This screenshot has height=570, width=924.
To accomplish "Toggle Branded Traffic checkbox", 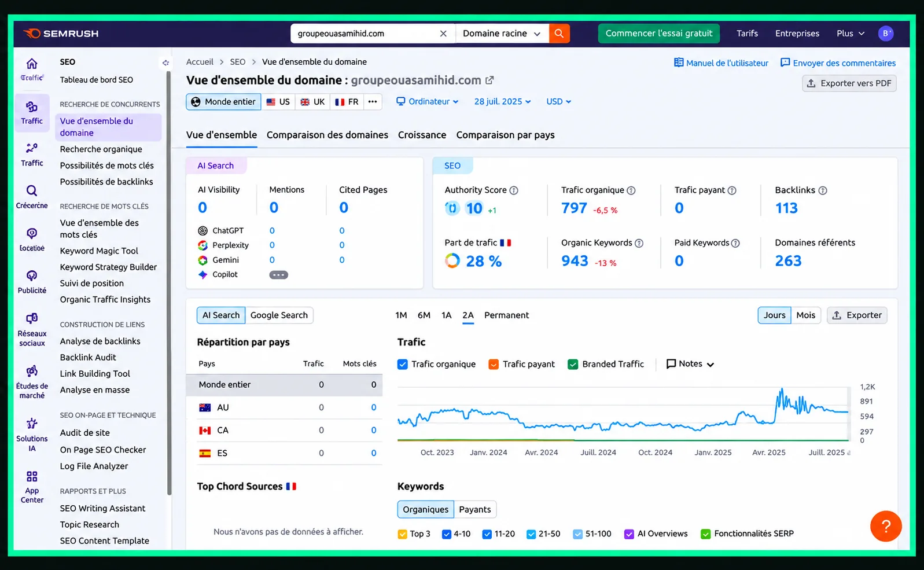I will 573,364.
